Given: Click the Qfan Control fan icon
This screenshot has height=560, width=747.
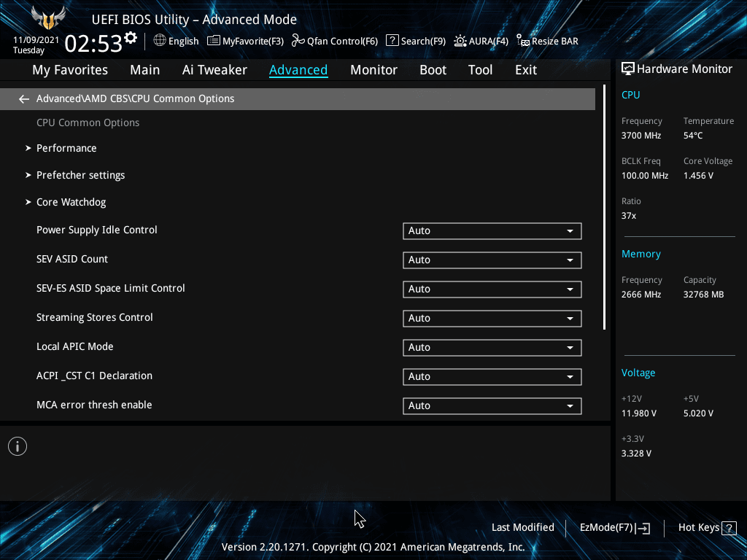Looking at the screenshot, I should [298, 41].
